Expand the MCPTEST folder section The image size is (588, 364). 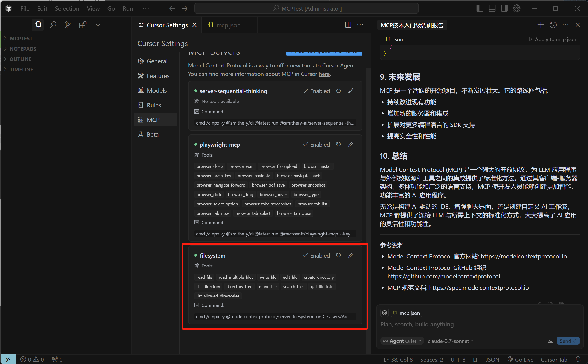point(66,39)
